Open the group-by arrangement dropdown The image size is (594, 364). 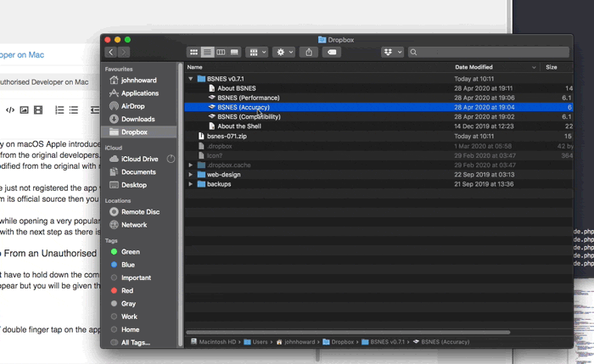tap(257, 53)
